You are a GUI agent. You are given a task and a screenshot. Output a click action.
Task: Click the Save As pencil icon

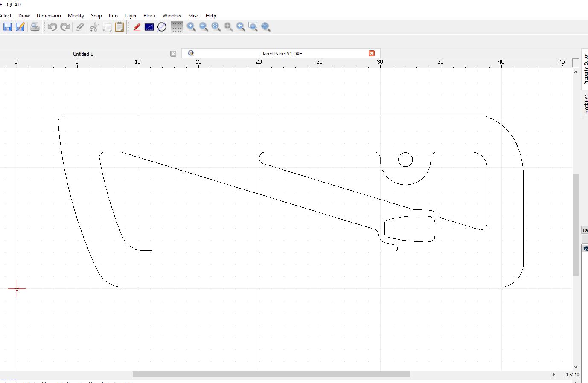pos(20,27)
